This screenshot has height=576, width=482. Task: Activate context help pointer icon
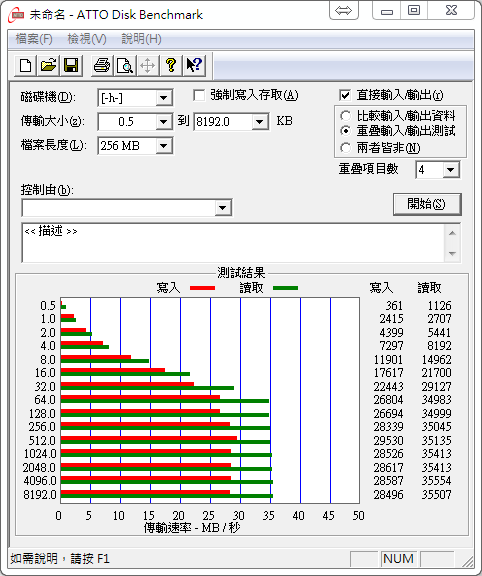click(x=194, y=66)
